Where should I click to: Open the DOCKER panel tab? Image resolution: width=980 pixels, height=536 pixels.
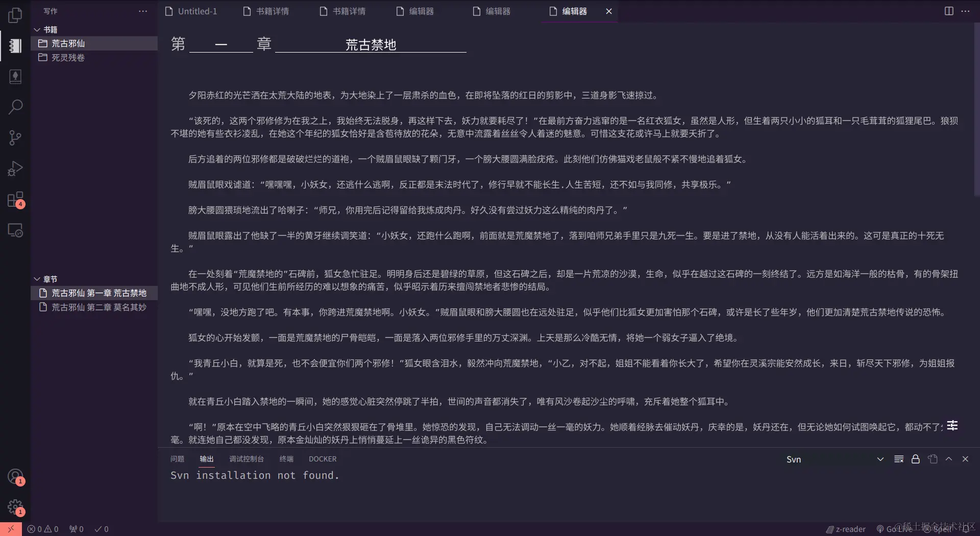[323, 459]
